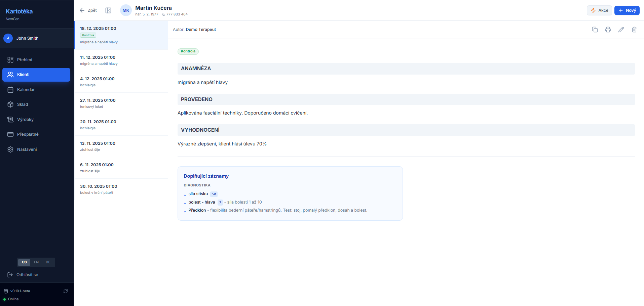Switch the language to DE

click(48, 262)
